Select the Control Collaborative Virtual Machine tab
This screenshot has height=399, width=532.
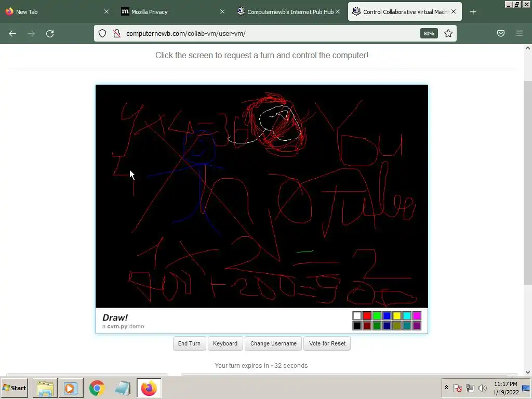pyautogui.click(x=404, y=12)
